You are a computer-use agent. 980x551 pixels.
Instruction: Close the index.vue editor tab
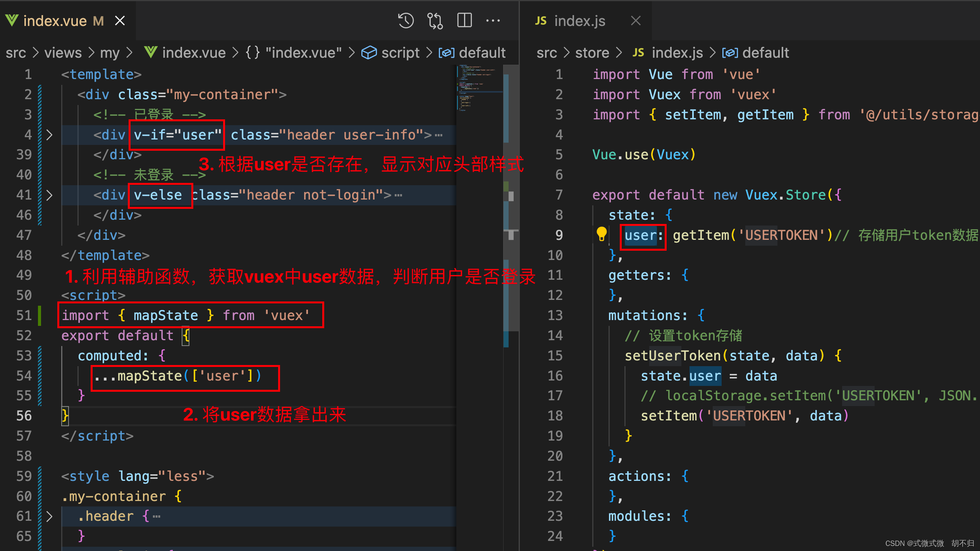120,21
